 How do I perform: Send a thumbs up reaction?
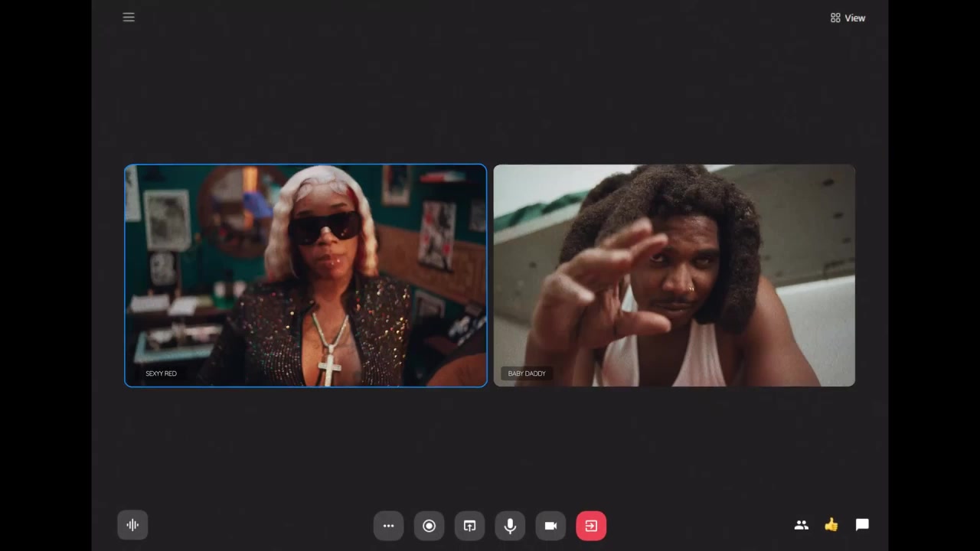tap(831, 525)
